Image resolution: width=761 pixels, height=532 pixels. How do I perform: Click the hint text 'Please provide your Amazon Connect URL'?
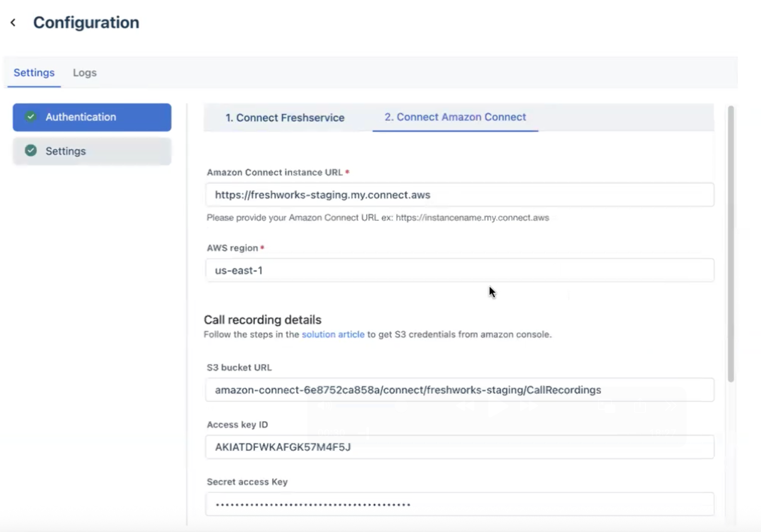(378, 218)
